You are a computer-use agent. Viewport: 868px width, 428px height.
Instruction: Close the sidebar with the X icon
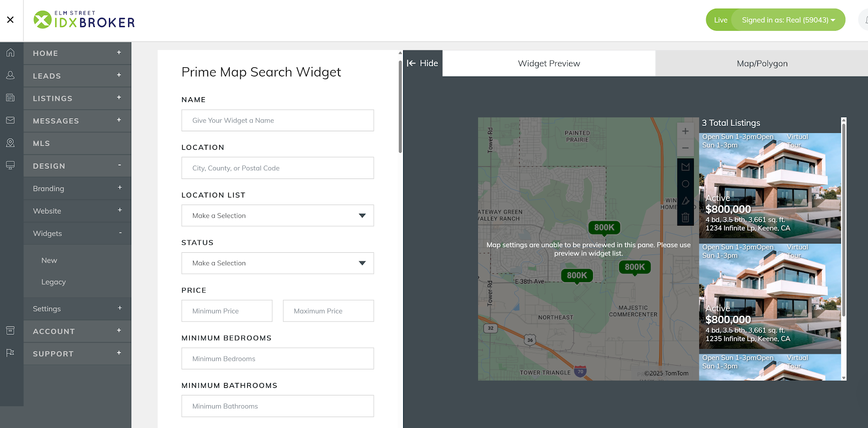10,20
